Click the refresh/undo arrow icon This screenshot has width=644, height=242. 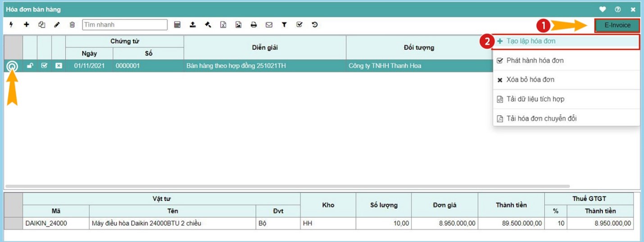315,25
